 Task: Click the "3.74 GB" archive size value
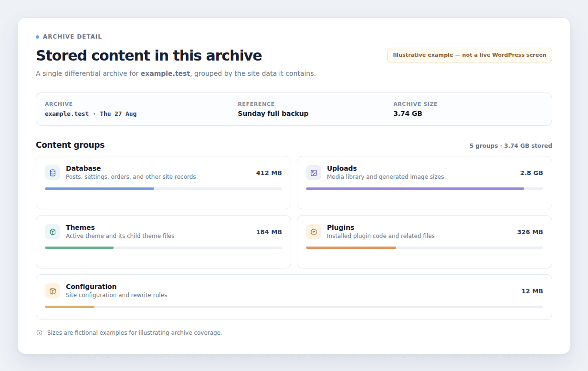tap(408, 113)
